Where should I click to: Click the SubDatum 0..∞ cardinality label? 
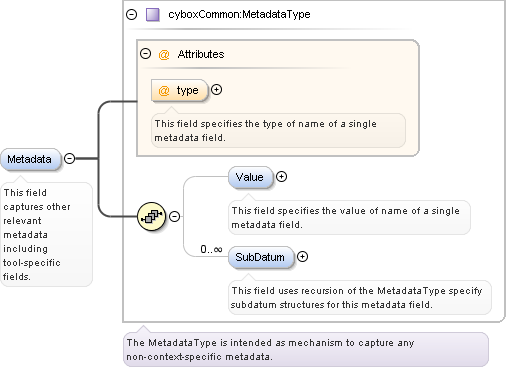point(211,249)
